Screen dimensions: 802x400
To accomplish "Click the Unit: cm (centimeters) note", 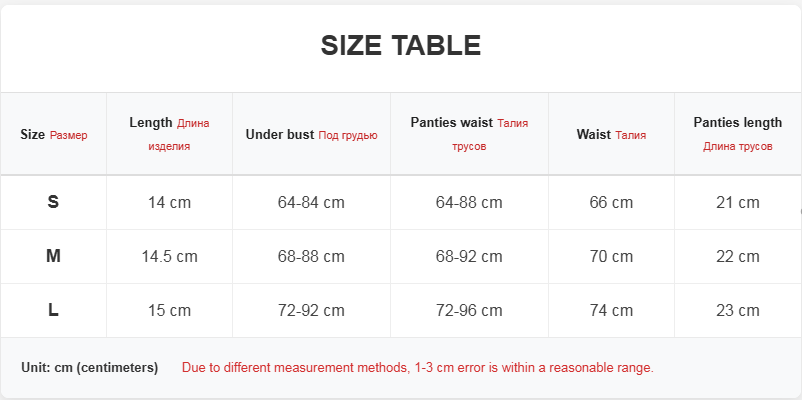I will 90,367.
